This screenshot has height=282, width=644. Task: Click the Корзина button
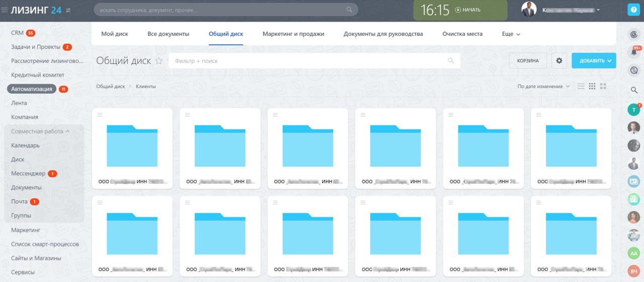[527, 60]
